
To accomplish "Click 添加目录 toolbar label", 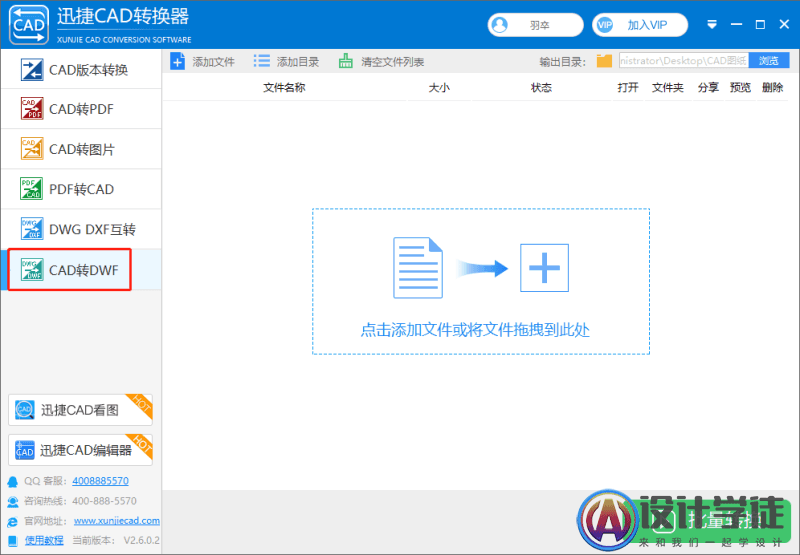I will [298, 62].
